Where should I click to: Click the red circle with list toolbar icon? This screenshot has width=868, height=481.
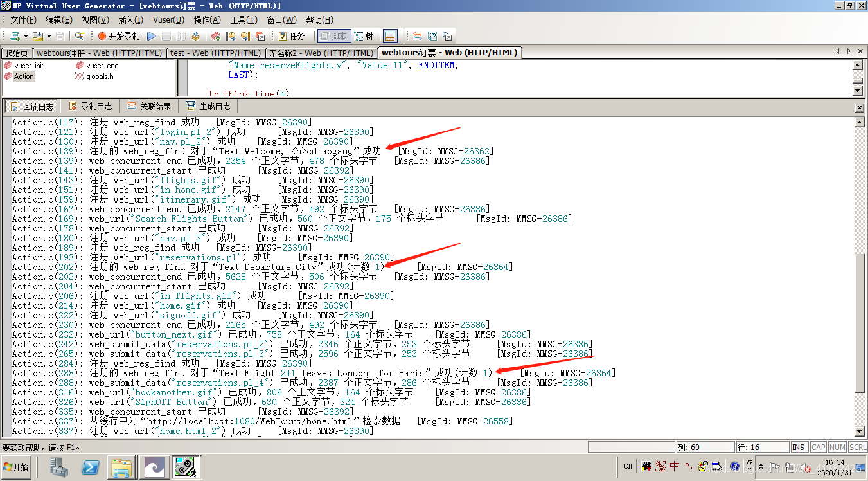click(260, 36)
